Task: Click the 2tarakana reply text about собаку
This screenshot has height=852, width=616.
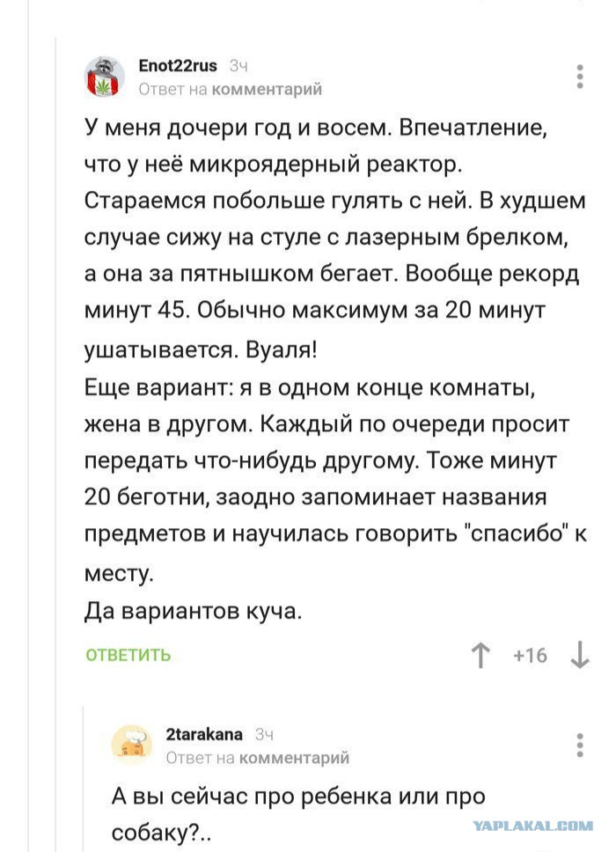Action: coord(297,814)
